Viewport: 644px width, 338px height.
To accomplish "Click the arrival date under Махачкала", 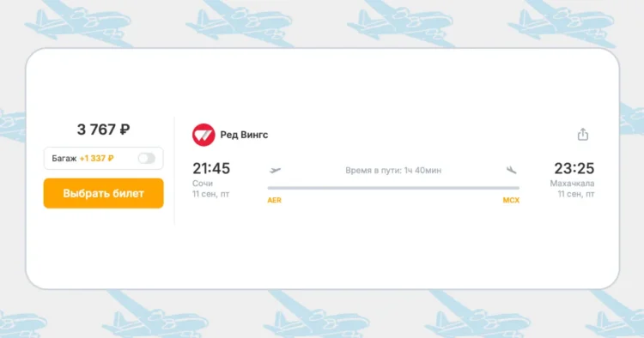I will point(576,194).
